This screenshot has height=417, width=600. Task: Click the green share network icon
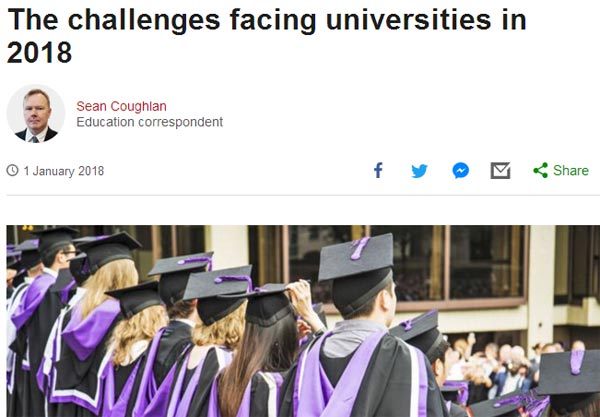click(x=540, y=170)
